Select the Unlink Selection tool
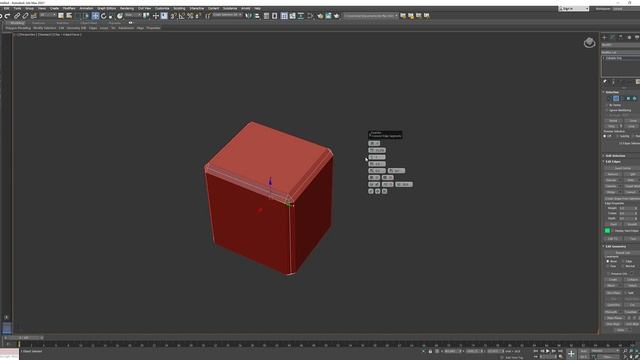 tap(25, 16)
